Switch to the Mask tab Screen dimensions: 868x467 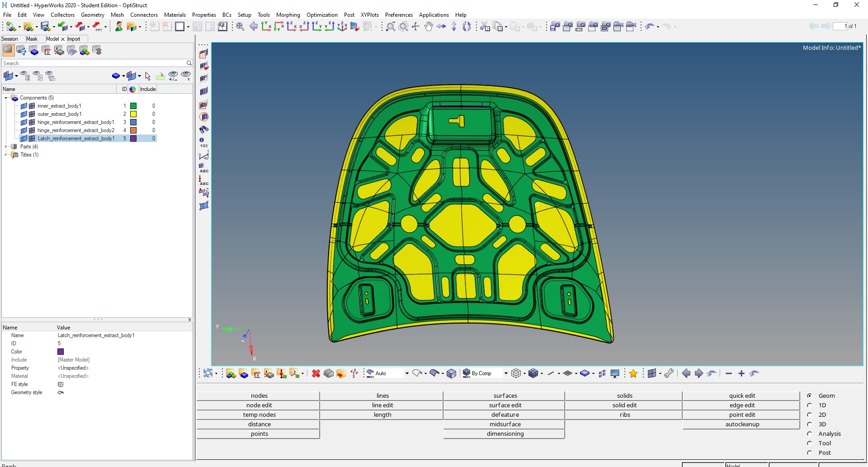point(32,39)
